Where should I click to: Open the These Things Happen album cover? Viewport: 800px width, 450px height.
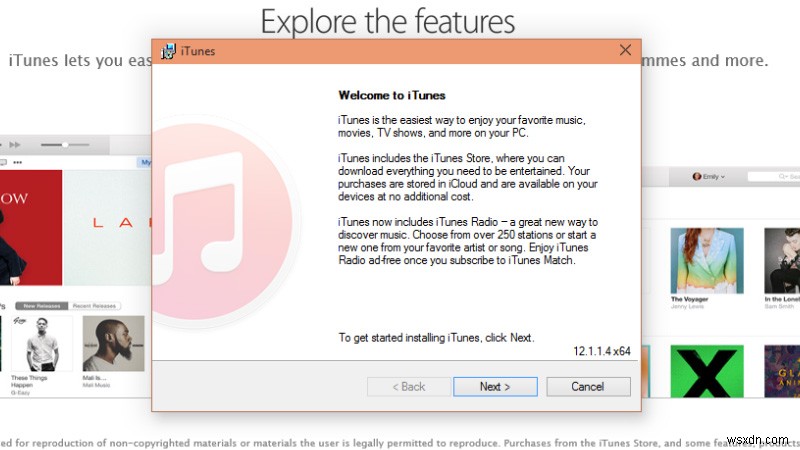coord(42,343)
